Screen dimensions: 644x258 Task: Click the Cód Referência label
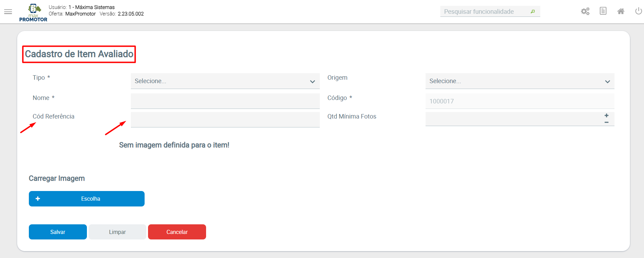coord(54,116)
